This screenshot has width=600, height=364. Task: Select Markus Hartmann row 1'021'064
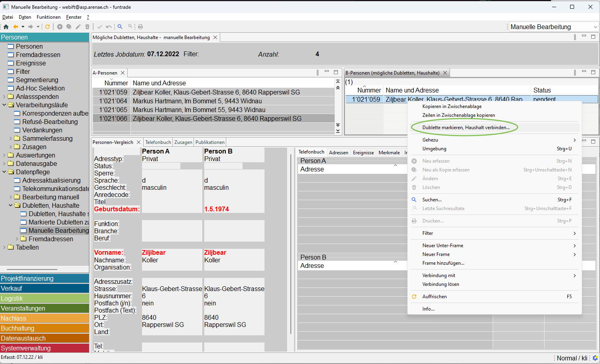point(197,101)
